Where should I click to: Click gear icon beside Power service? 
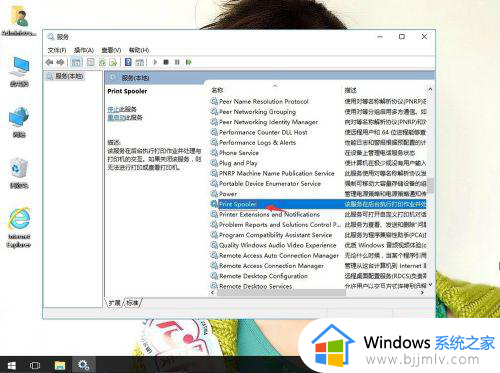[214, 194]
